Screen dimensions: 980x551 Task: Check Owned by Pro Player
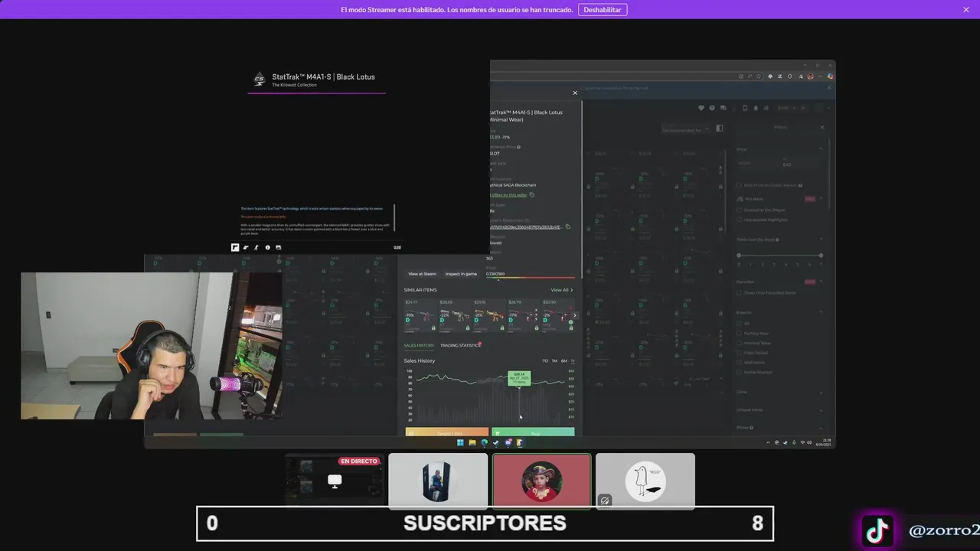pos(740,210)
